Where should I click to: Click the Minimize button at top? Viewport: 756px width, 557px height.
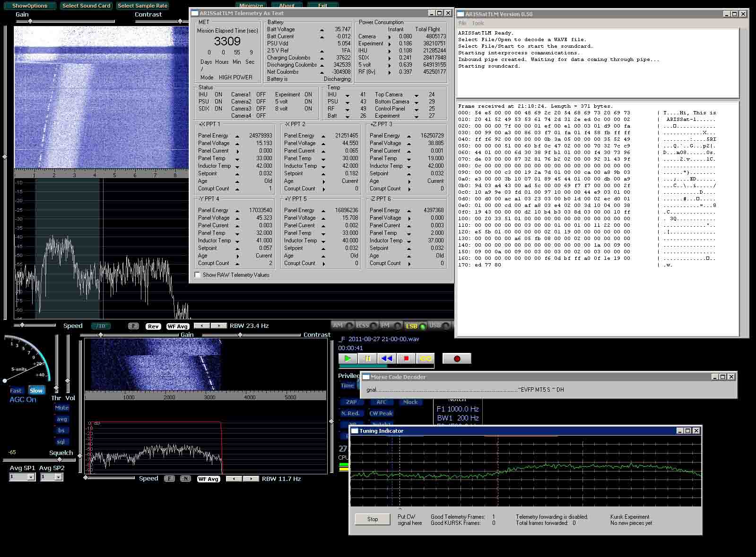(251, 5)
